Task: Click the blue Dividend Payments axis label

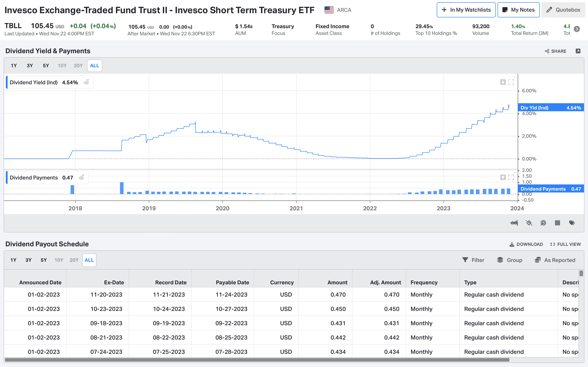Action: point(551,189)
